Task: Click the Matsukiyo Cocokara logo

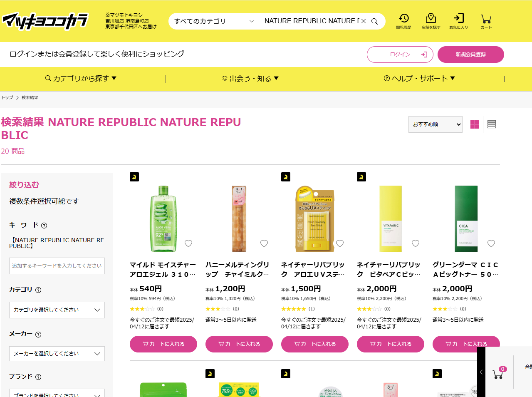Action: tap(45, 21)
